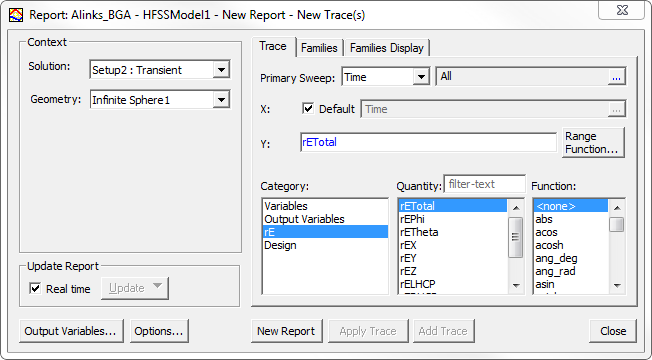The width and height of the screenshot is (652, 360).
Task: Select rETotal in the Quantity list
Action: [453, 206]
